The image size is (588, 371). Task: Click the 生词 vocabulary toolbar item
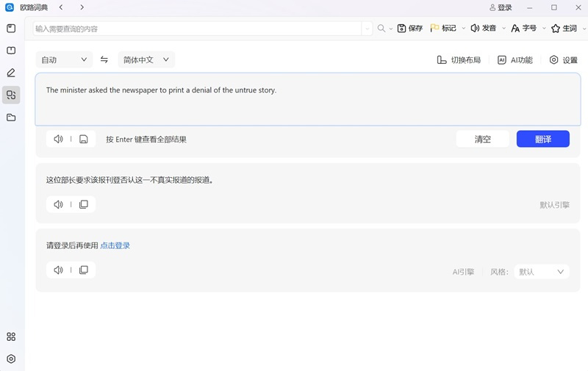564,29
